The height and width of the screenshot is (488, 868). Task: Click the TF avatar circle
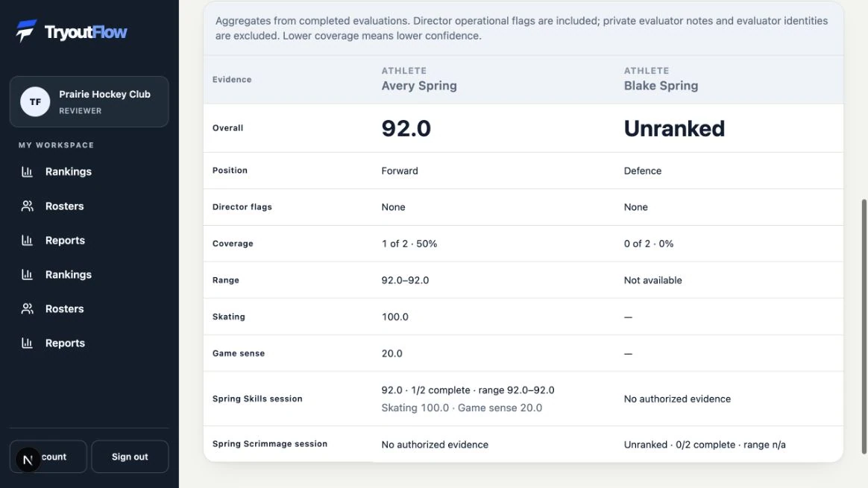[x=35, y=102]
